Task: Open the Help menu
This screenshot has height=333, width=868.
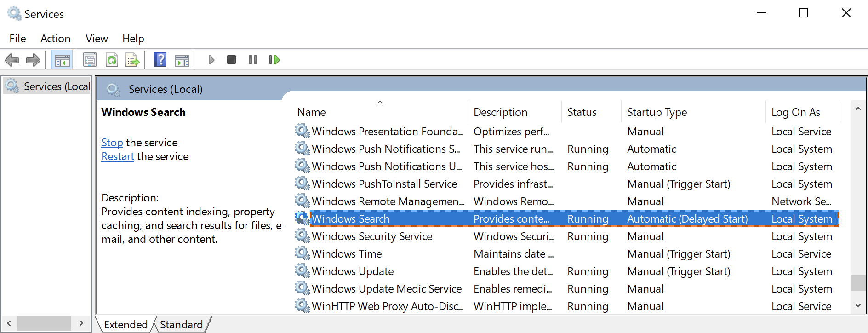Action: 133,39
